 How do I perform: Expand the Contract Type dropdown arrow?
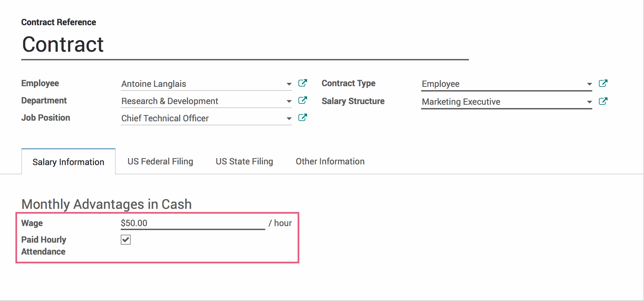click(589, 84)
